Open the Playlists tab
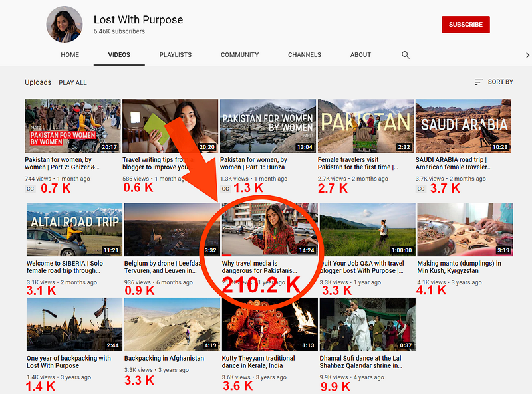The width and height of the screenshot is (532, 394). (175, 55)
